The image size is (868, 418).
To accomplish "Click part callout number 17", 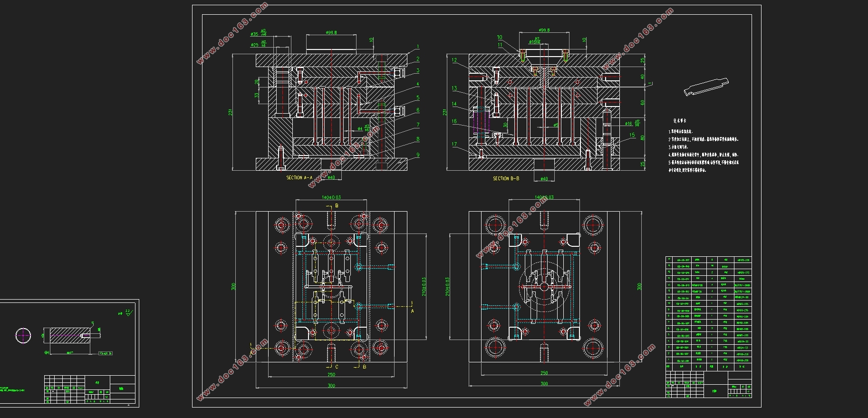I will (x=454, y=144).
